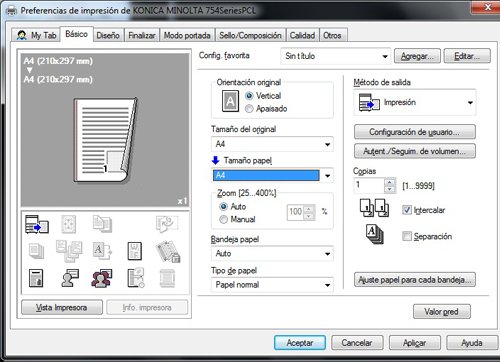Click the zoom percentage field showing 100
Screen dimensions: 500x362
tap(296, 212)
